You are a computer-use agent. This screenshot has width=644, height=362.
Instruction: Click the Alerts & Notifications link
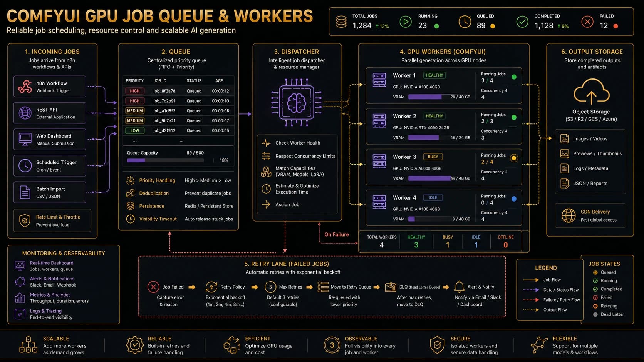(52, 279)
